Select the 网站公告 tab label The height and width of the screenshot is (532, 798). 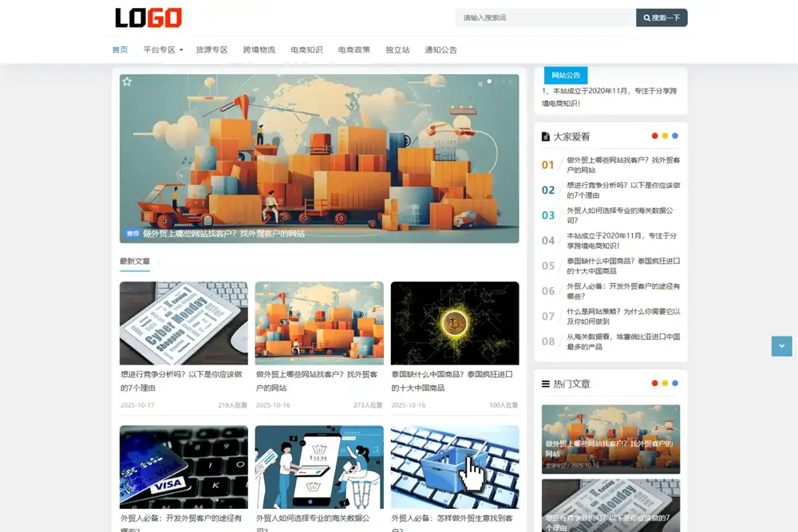pos(566,75)
